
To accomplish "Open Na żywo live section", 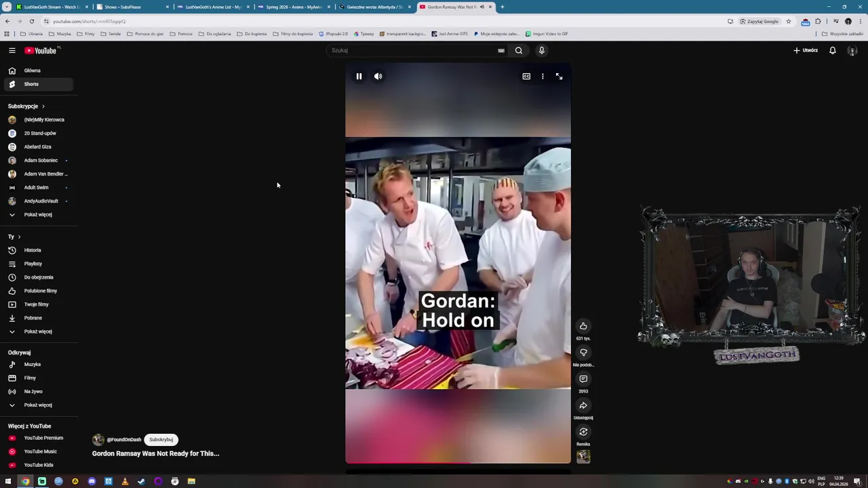I will tap(38, 392).
